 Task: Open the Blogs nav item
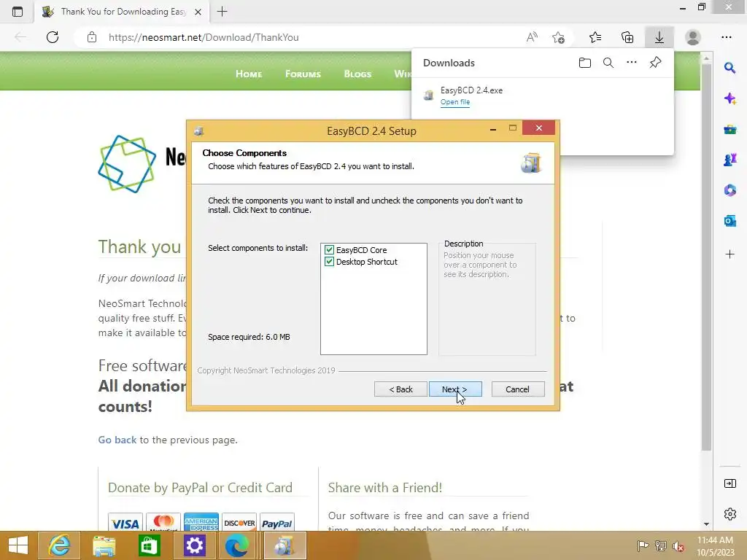(x=357, y=74)
